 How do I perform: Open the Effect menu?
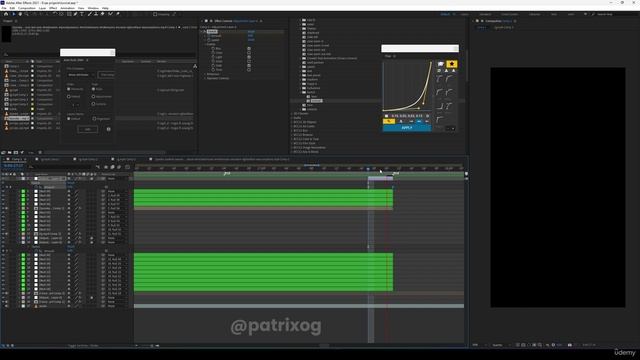pos(53,8)
